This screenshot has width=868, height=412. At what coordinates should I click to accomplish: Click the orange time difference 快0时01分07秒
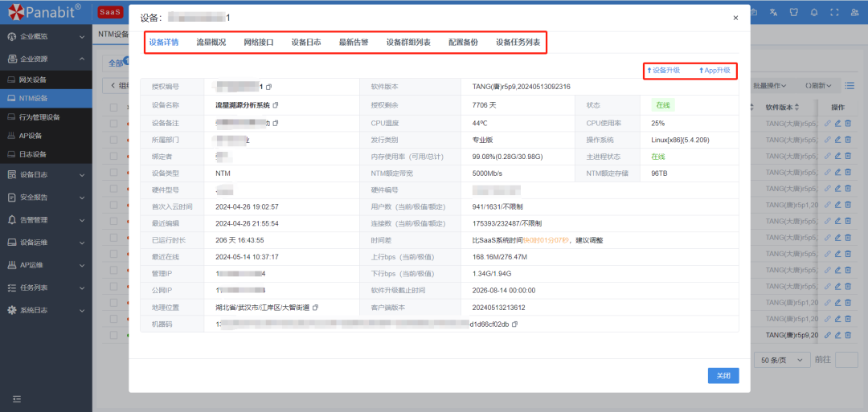(547, 241)
